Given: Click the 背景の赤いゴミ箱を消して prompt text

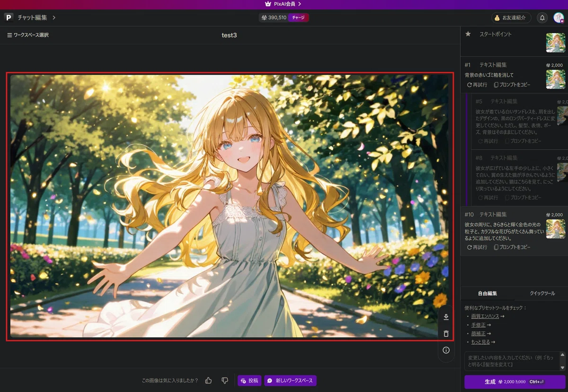Looking at the screenshot, I should coord(489,75).
